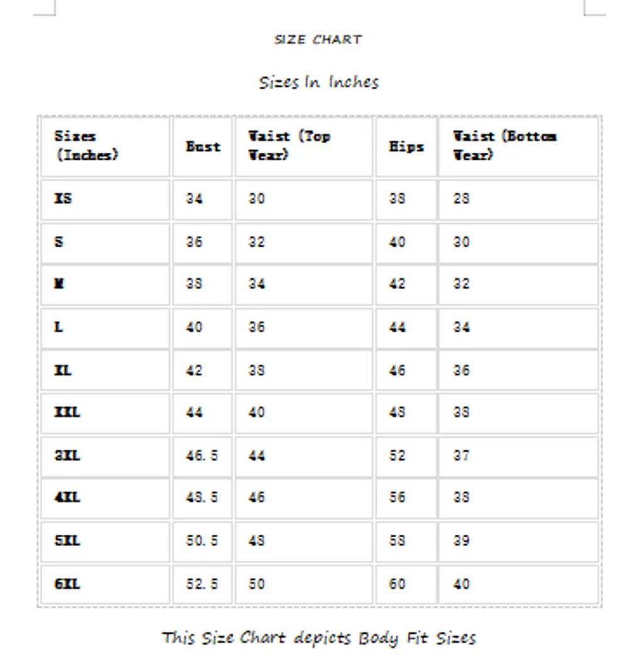Select the Hips column header cell
This screenshot has width=644, height=670.
pos(406,147)
